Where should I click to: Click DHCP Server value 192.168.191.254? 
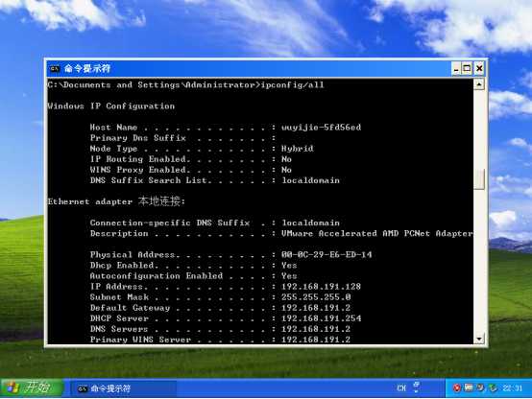coord(321,318)
